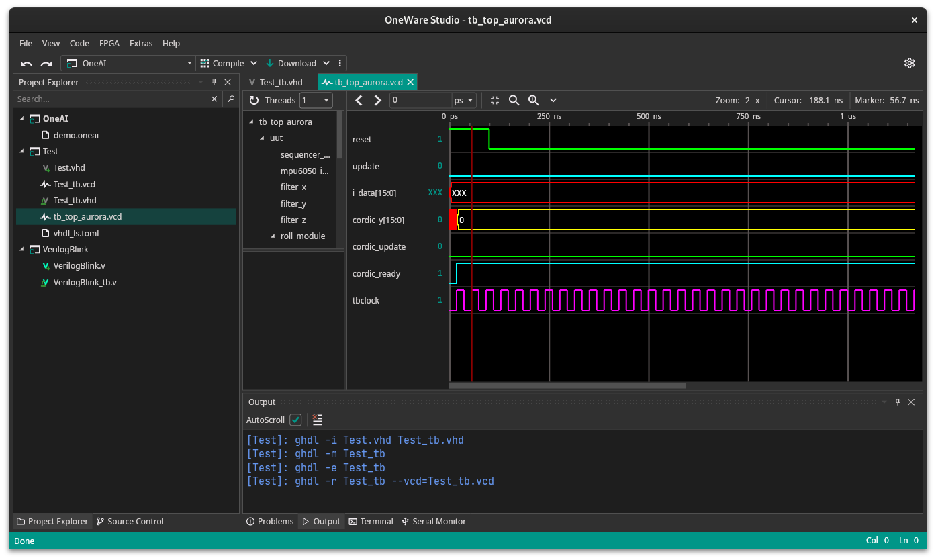This screenshot has height=560, width=936.
Task: Click the Project Explorer search icon
Action: tap(231, 99)
